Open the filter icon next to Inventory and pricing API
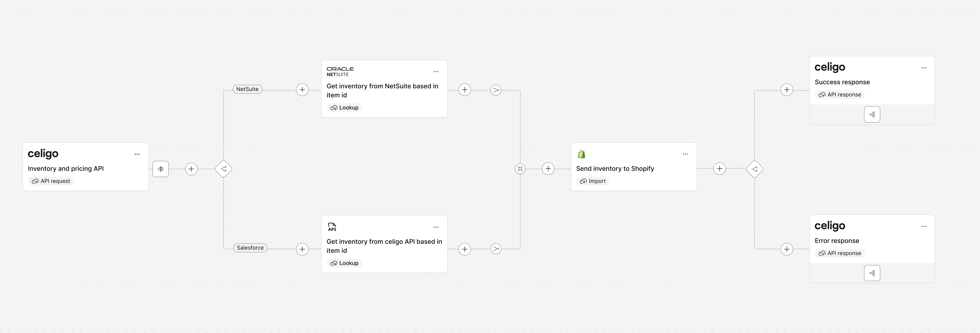 pos(161,169)
